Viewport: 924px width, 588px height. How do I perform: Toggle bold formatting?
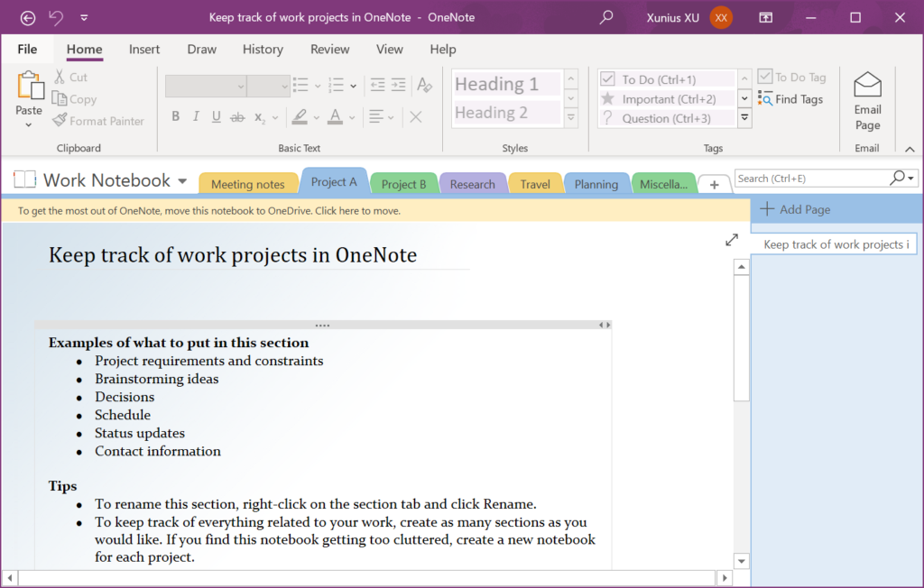(x=176, y=116)
